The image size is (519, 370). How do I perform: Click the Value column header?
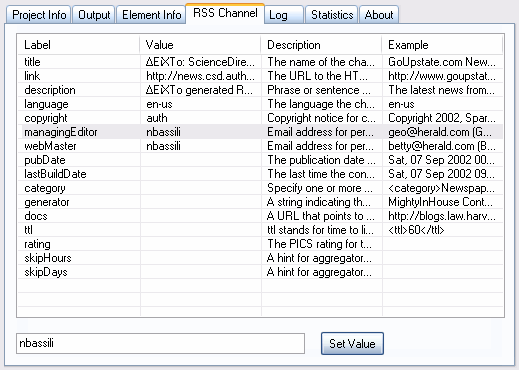(x=200, y=45)
